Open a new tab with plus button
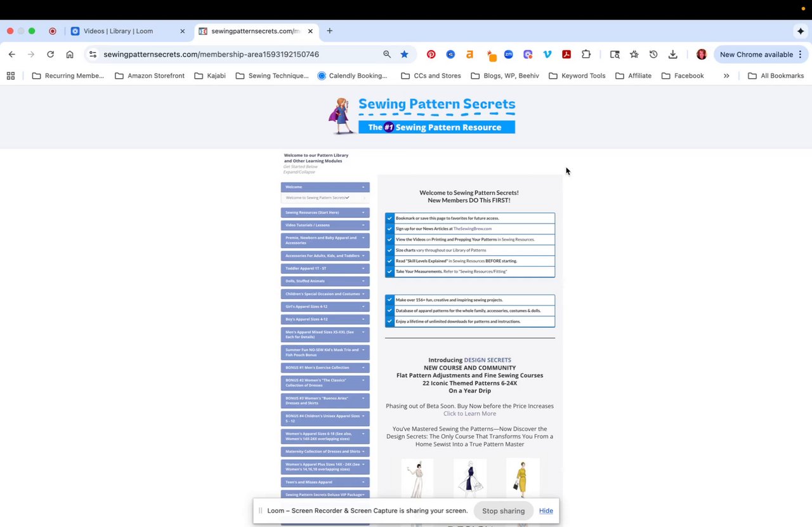Image resolution: width=812 pixels, height=527 pixels. click(x=329, y=31)
